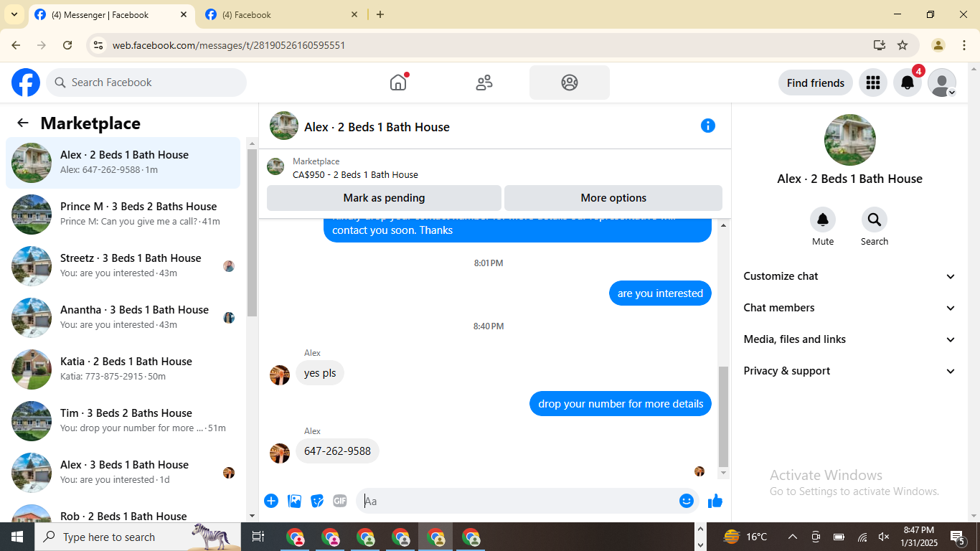Mute the Alex conversation

pyautogui.click(x=823, y=220)
